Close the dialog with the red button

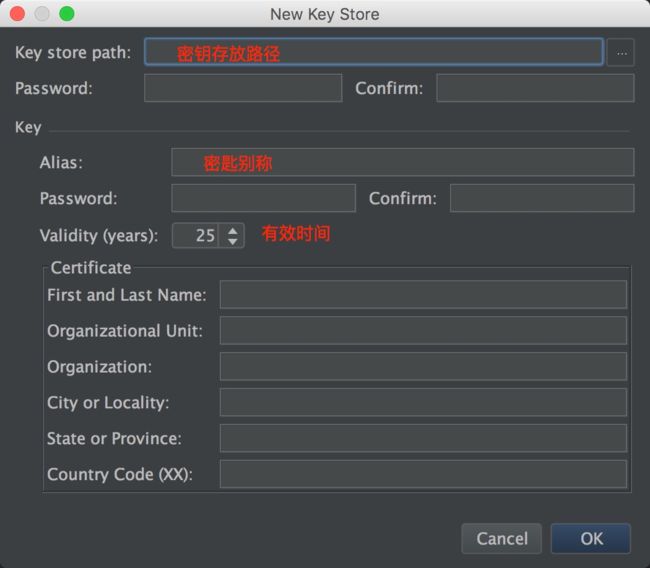tap(17, 14)
